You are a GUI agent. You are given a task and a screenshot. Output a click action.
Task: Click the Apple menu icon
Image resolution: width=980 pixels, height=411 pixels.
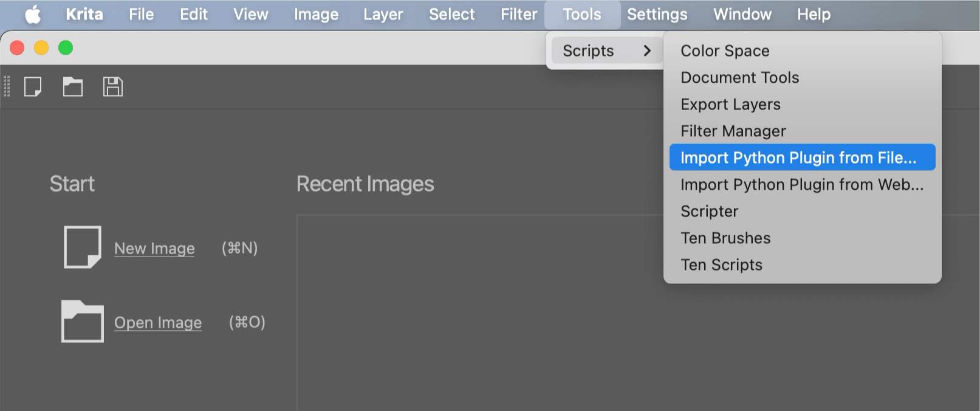click(x=33, y=14)
